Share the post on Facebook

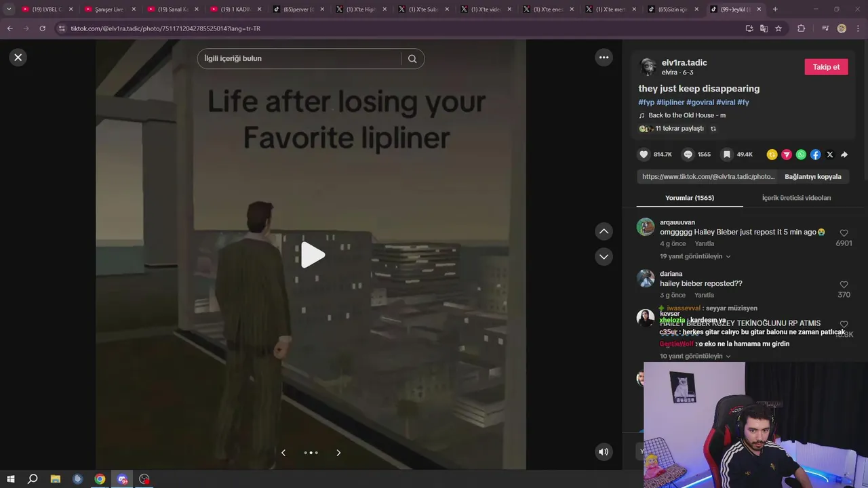[x=815, y=155]
